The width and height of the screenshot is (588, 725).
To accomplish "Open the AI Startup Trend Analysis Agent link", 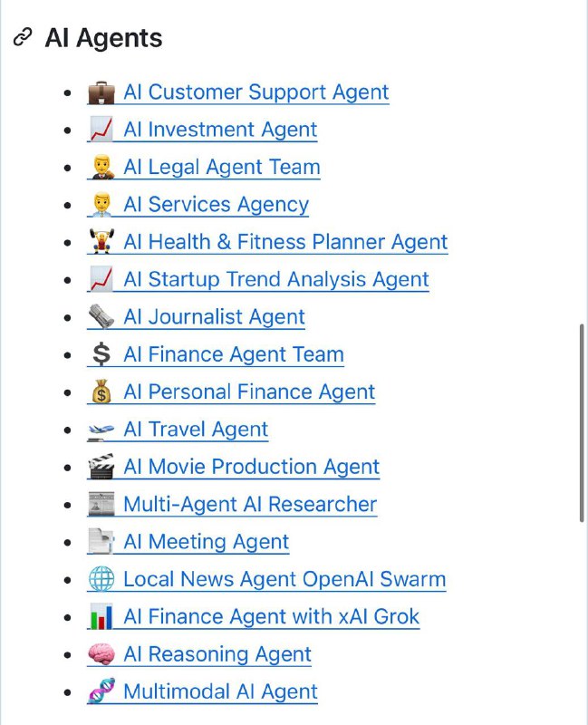I will 276,279.
